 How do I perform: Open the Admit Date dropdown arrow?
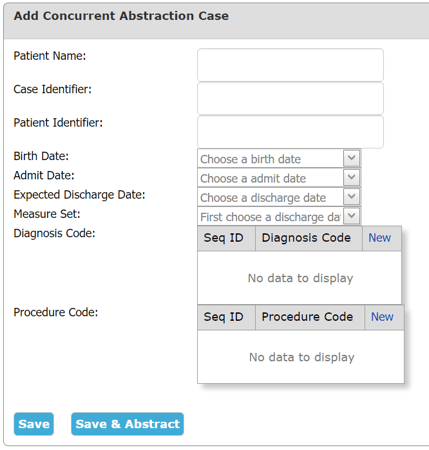(352, 178)
